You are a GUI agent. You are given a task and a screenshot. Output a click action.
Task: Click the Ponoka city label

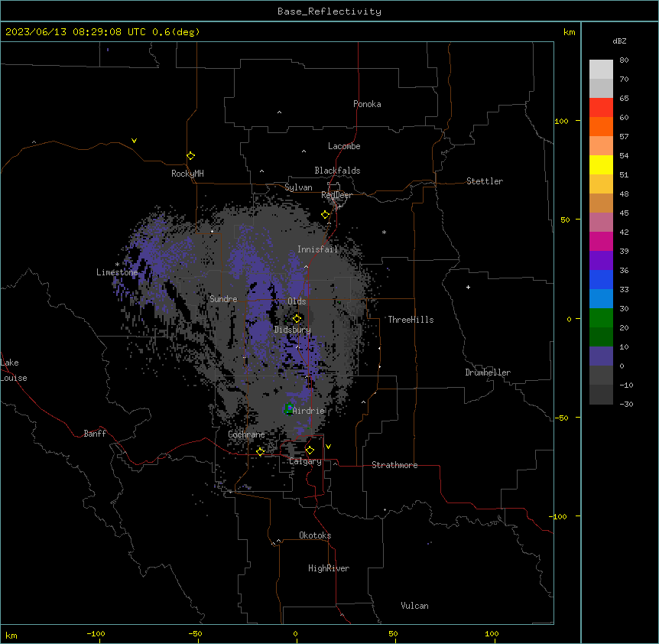pyautogui.click(x=367, y=104)
